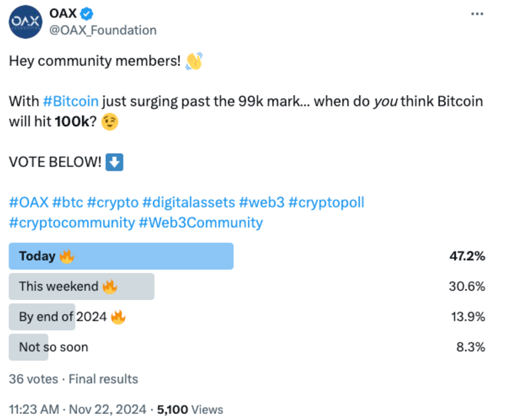
Task: Click the blue down arrow emoji
Action: [x=115, y=162]
